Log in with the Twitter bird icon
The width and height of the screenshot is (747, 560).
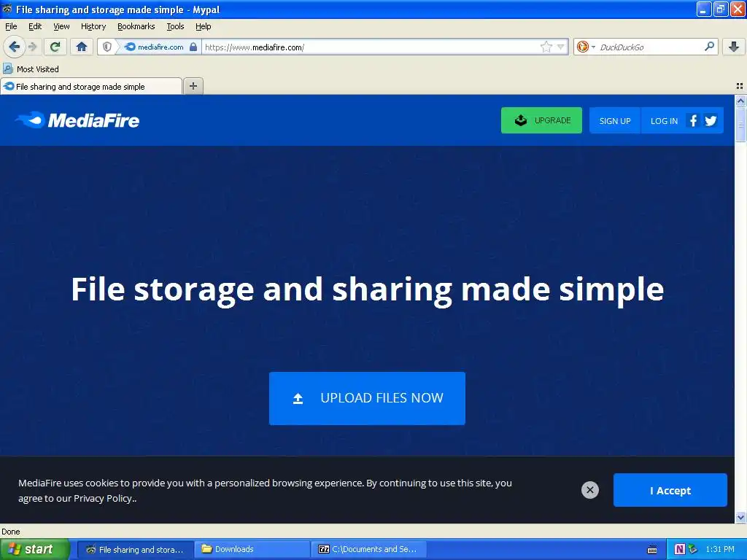711,120
